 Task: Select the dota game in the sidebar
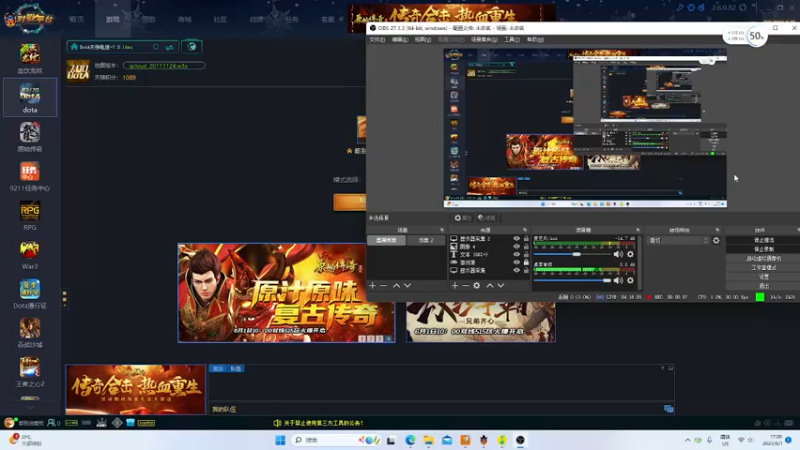tap(30, 97)
